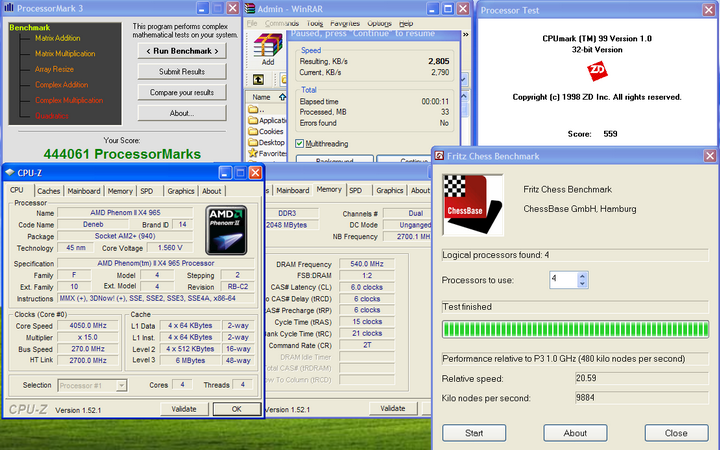Select Quadratics in benchmark tree
720x450 pixels.
click(x=52, y=116)
